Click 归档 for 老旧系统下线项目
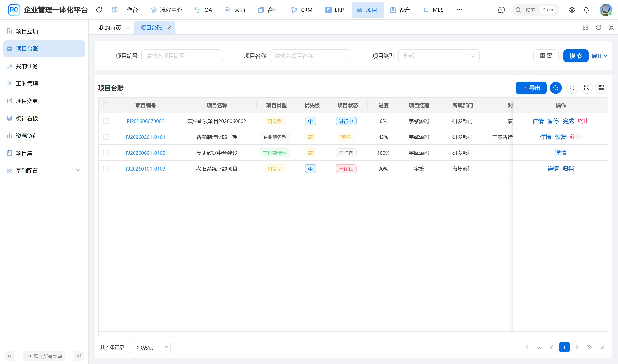 (568, 169)
